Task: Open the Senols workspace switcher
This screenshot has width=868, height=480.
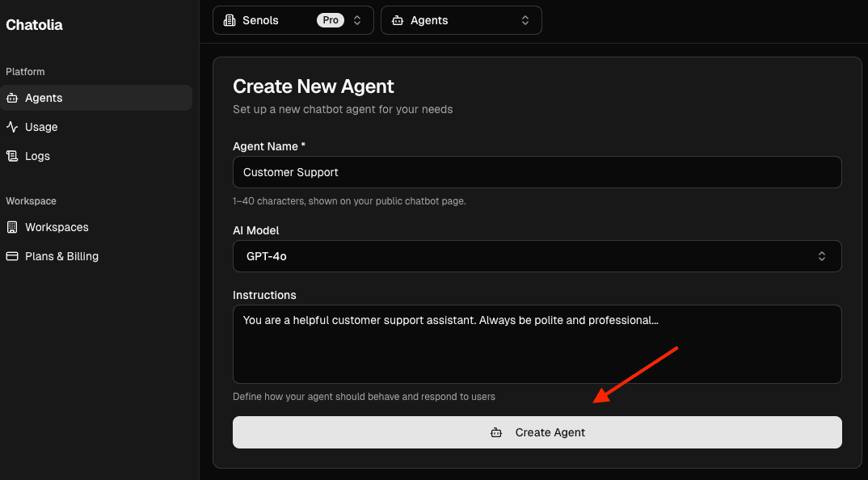Action: coord(293,19)
